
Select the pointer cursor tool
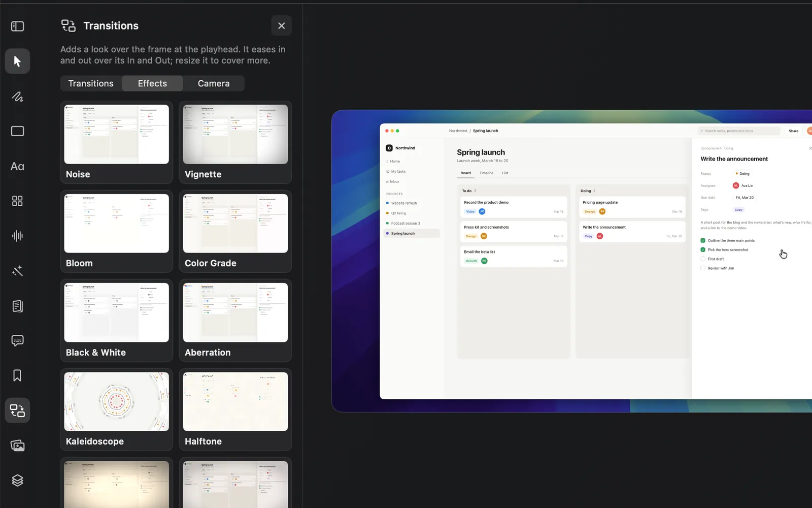(x=17, y=61)
